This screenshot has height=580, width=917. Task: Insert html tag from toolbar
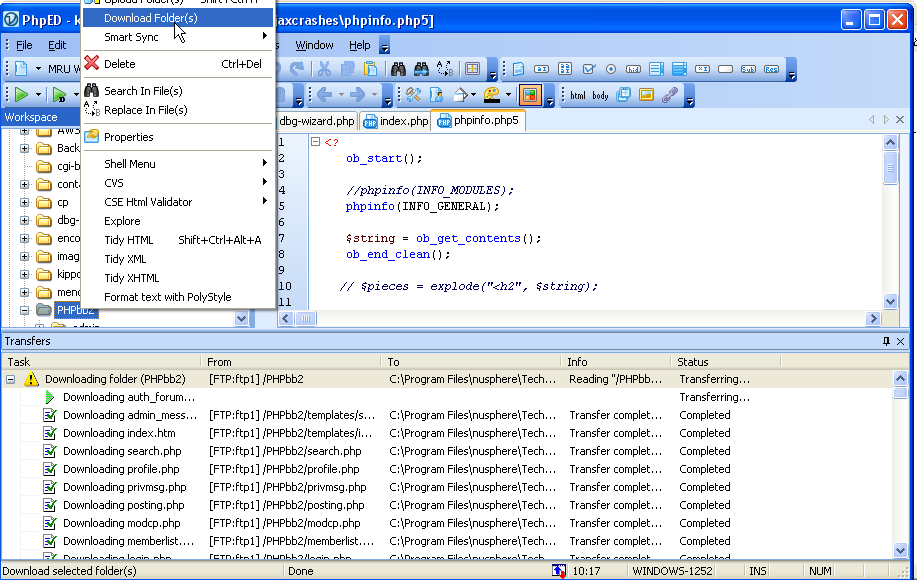point(578,95)
